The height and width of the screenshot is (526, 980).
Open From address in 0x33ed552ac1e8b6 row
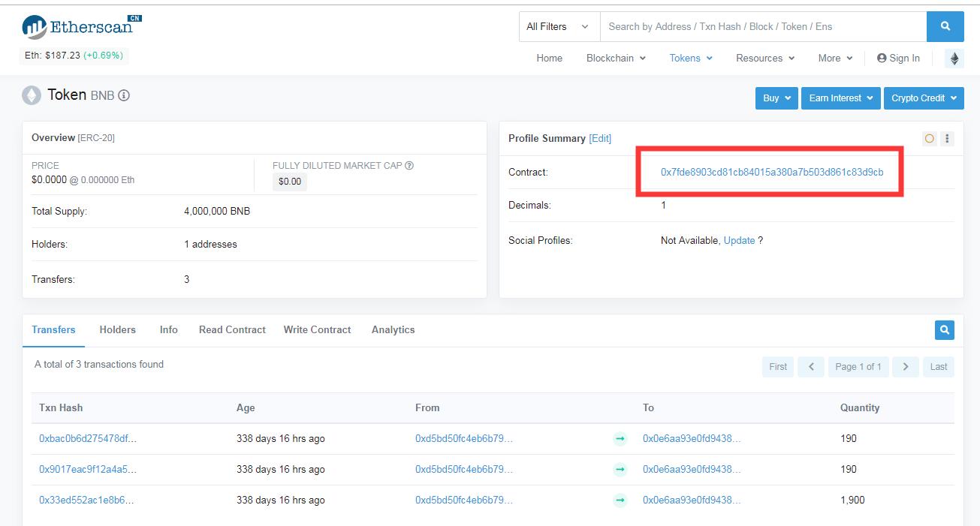464,500
